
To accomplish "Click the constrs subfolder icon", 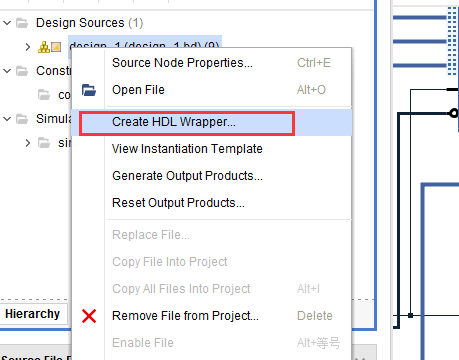I will [44, 95].
